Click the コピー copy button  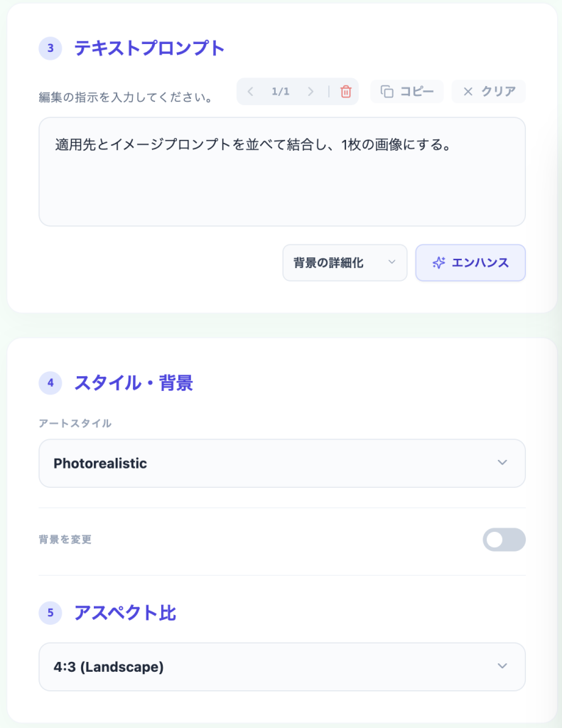(x=407, y=92)
